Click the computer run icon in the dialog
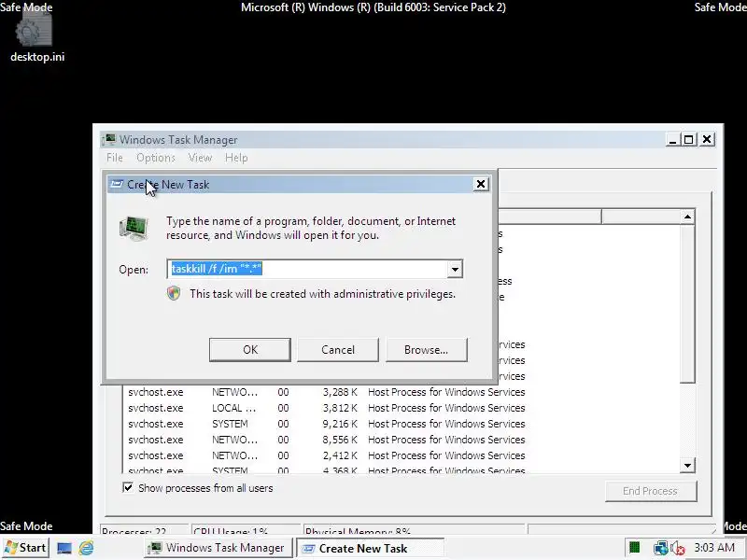Screen dimensions: 747x560 click(134, 228)
